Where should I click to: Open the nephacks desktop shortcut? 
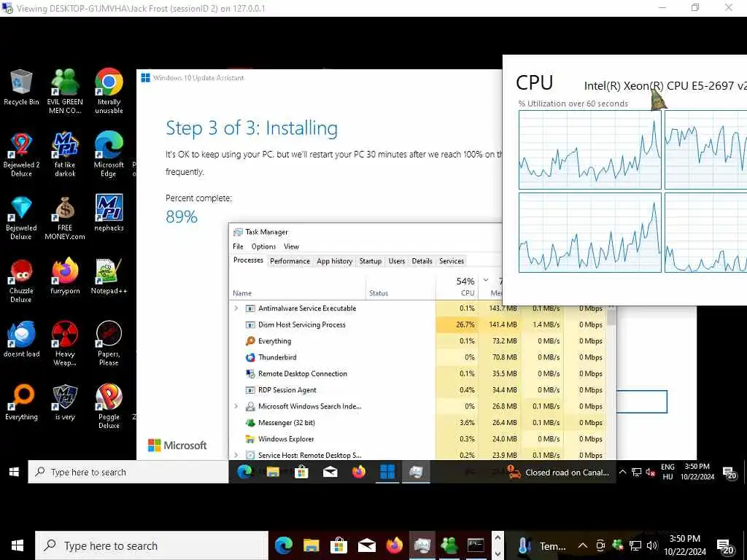(109, 213)
